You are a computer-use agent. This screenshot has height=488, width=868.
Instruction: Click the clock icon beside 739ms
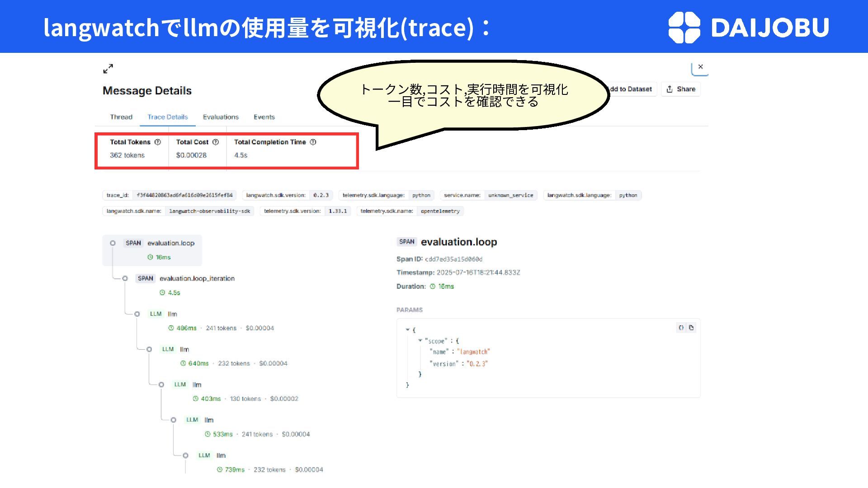click(220, 469)
